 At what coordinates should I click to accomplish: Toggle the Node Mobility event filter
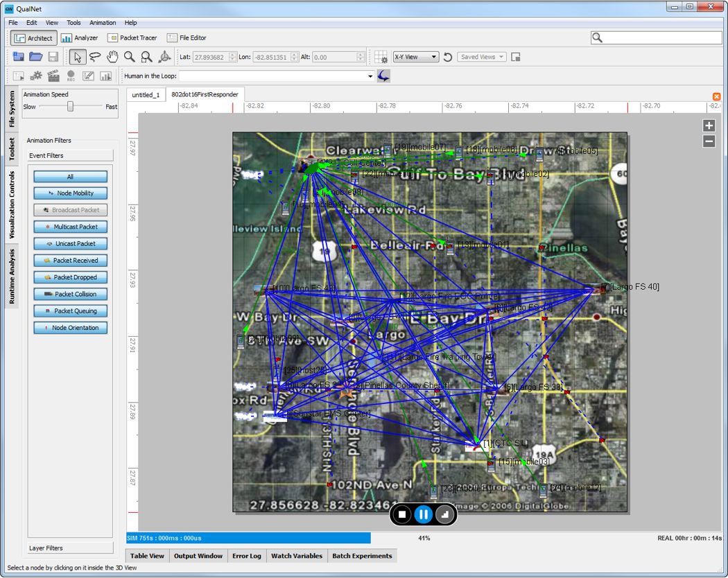coord(70,193)
